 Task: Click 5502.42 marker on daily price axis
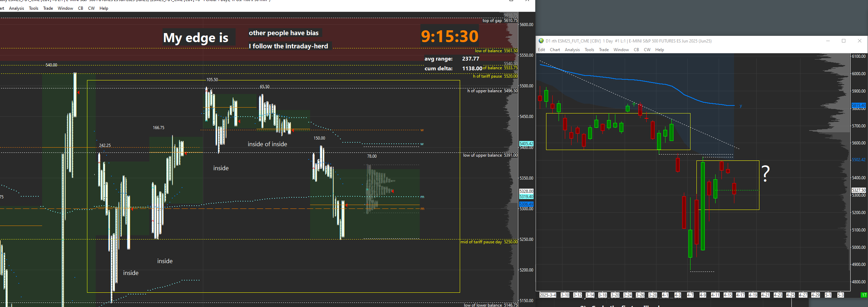[x=859, y=160]
